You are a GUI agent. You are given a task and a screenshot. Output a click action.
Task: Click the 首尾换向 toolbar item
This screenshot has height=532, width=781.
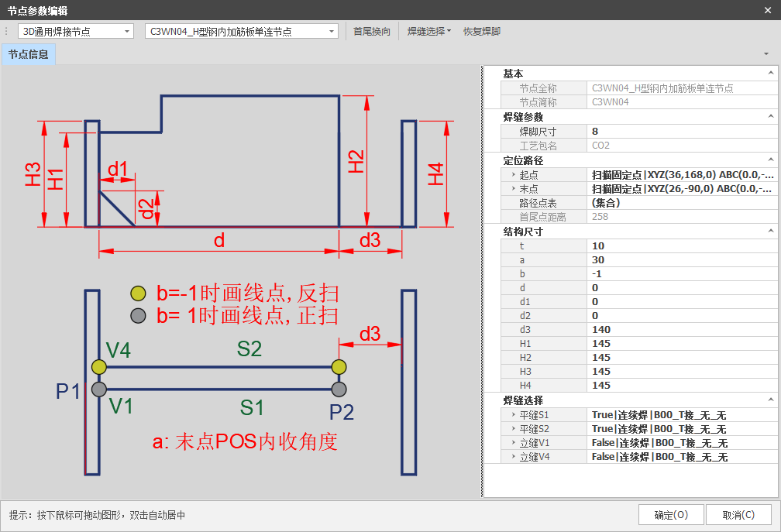coord(372,31)
